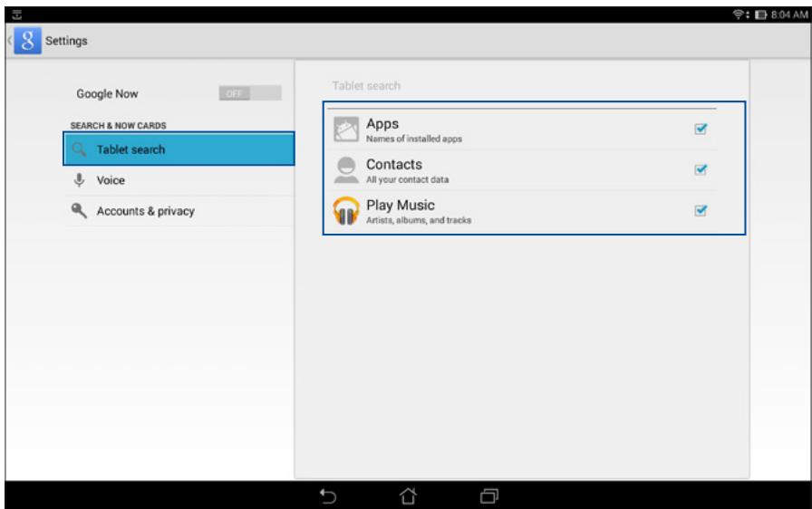
Task: Tap the Home navigation button
Action: click(408, 496)
